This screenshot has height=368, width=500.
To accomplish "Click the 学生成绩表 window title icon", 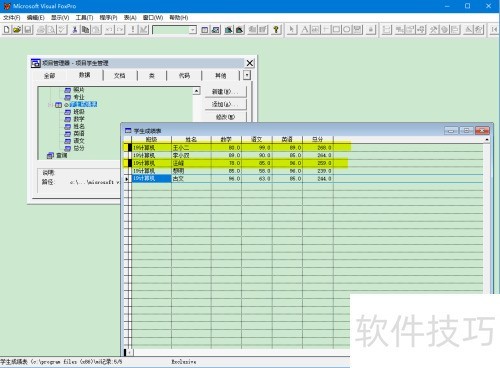I will 128,130.
